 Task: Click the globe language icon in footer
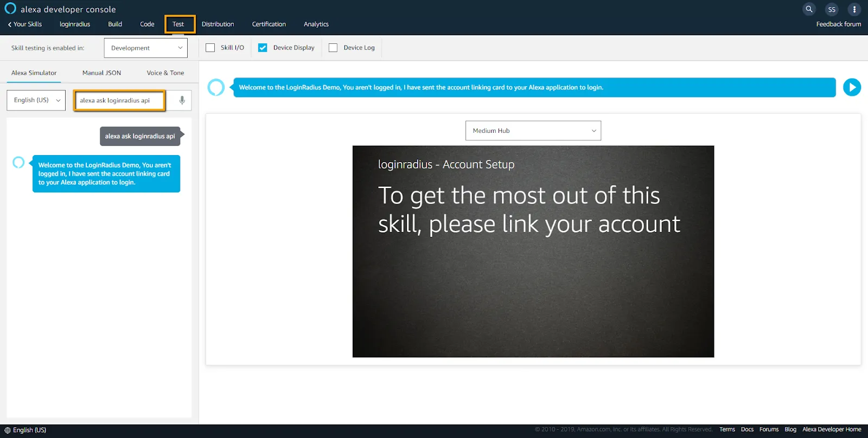coord(7,430)
